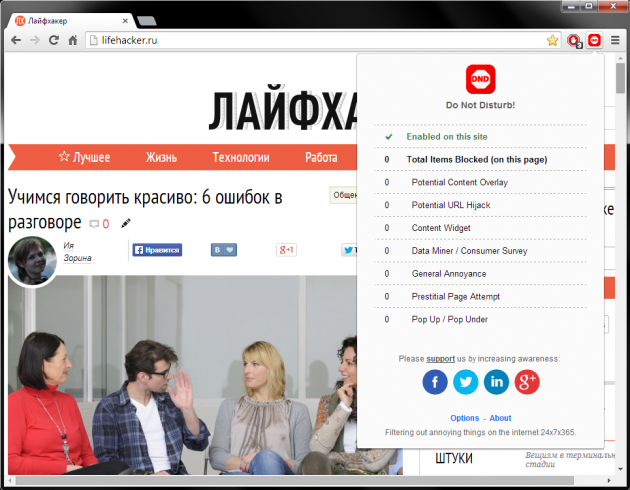630x490 pixels.
Task: Click the DND logo in the popup
Action: [x=481, y=79]
